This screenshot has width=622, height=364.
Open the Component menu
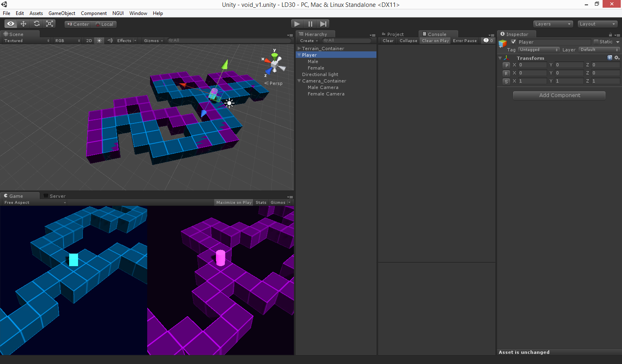[94, 13]
